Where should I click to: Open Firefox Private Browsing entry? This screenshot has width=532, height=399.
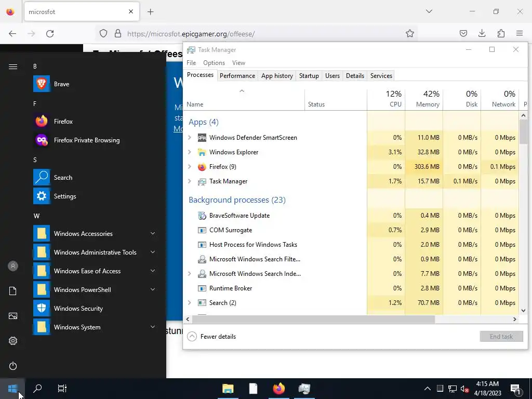95,140
